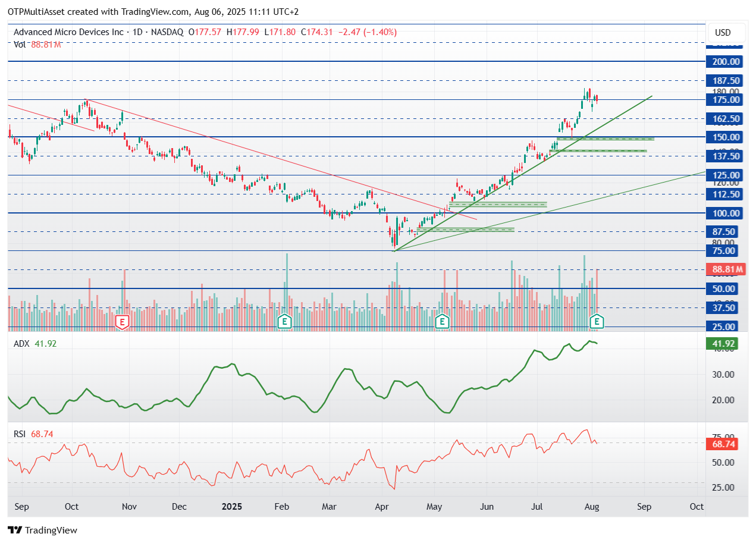Click the red earnings E marker near November
The width and height of the screenshot is (756, 543).
coord(122,322)
